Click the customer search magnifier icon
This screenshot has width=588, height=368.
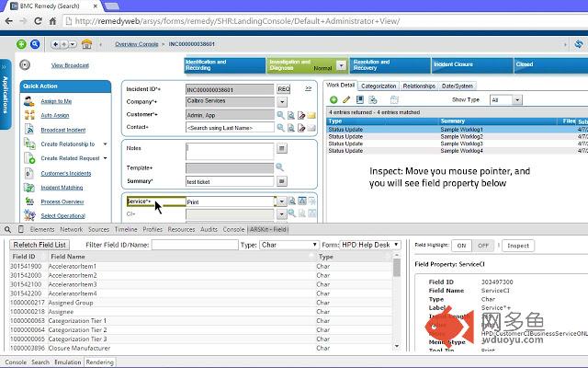280,115
